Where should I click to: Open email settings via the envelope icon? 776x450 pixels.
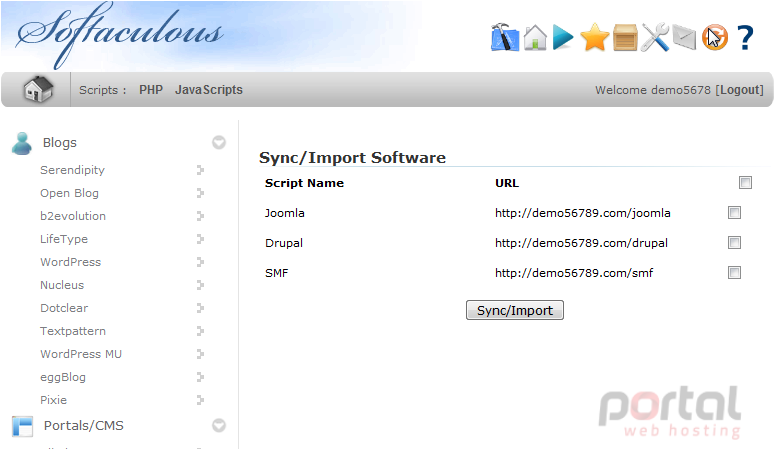point(684,38)
